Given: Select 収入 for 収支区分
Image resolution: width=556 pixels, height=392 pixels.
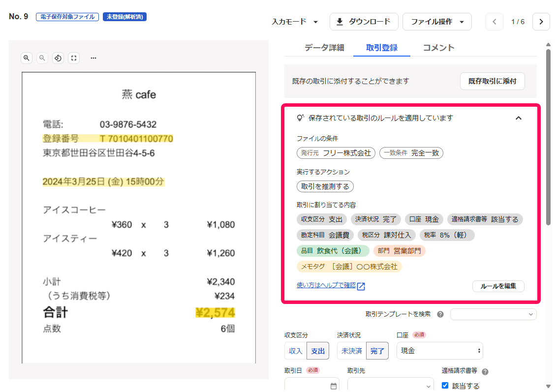Looking at the screenshot, I should tap(295, 351).
